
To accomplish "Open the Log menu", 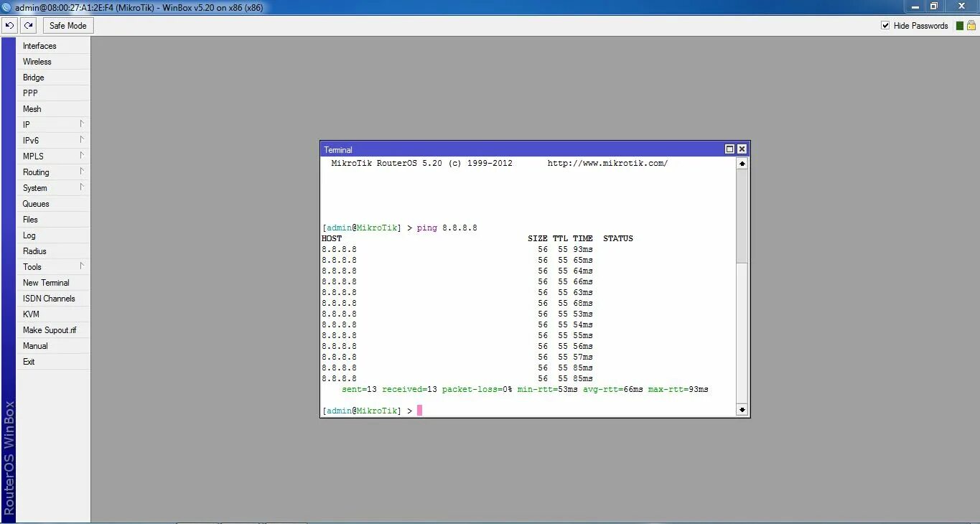I will (53, 235).
